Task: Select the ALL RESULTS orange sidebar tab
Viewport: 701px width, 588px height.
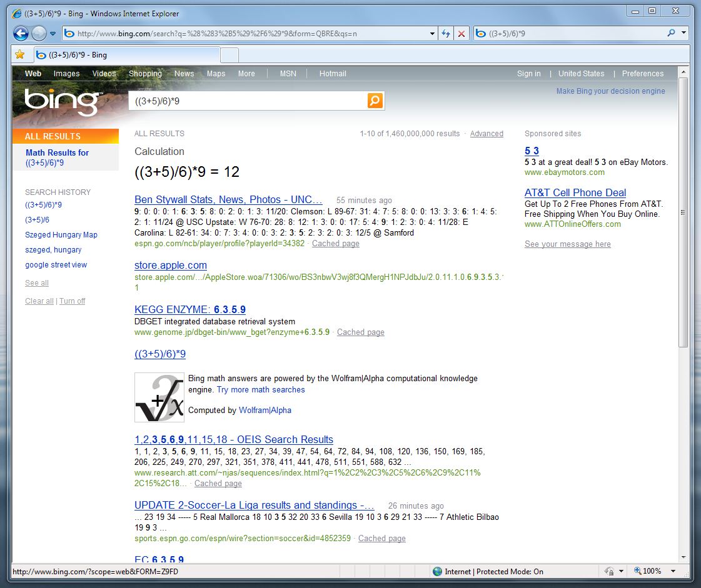Action: coord(66,136)
